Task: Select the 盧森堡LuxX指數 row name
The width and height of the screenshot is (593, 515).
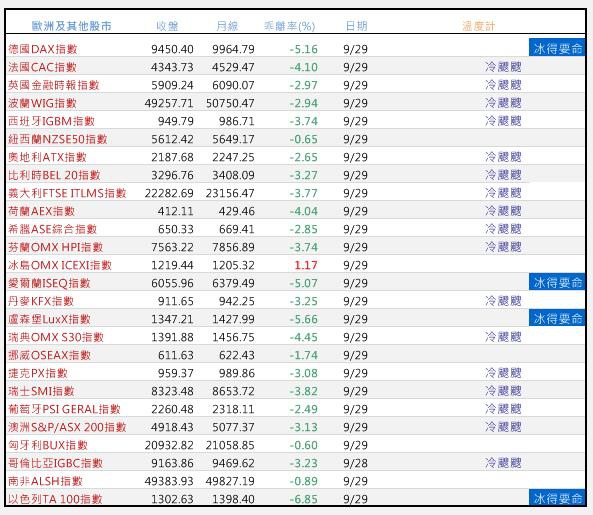Action: coord(50,319)
